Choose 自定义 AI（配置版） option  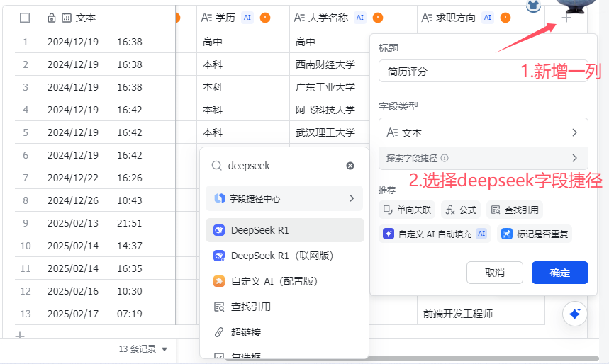pyautogui.click(x=285, y=281)
